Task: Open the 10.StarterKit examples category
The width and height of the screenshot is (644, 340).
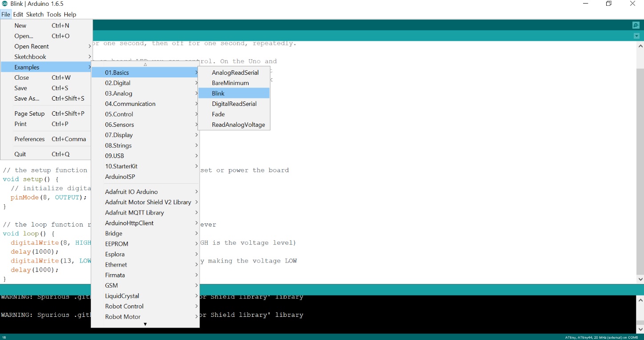Action: [145, 166]
